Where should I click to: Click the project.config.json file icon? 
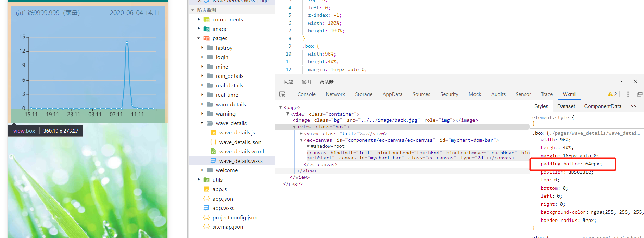tap(206, 217)
